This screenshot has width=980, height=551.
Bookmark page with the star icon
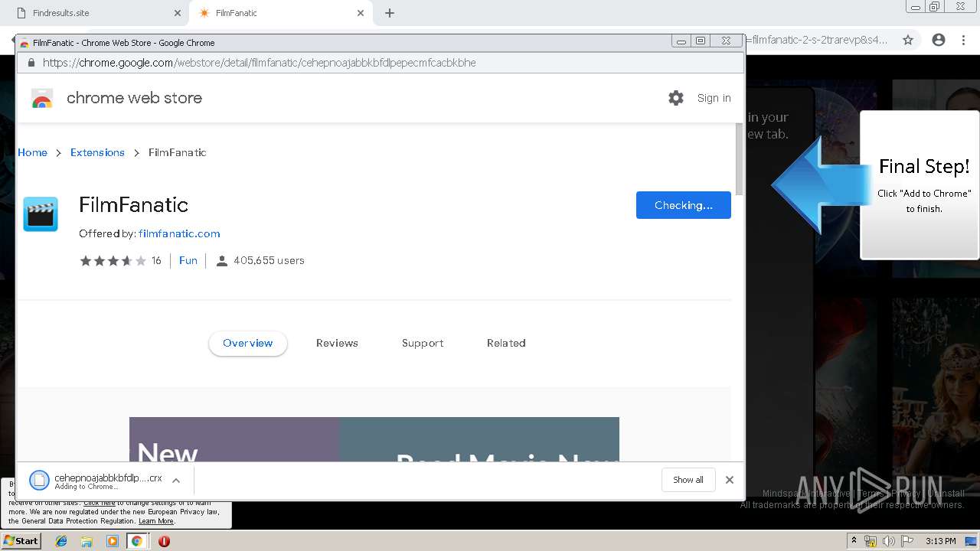click(908, 40)
